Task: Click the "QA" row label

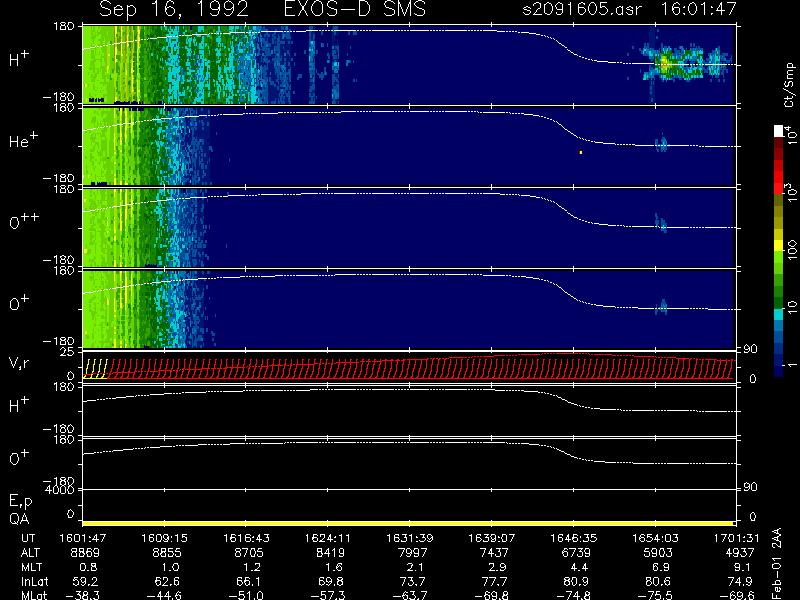Action: pos(19,519)
